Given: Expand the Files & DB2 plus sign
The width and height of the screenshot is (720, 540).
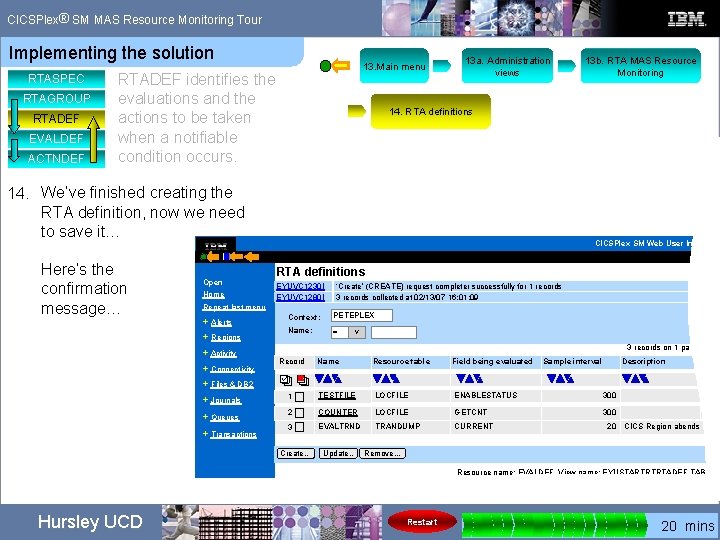Looking at the screenshot, I should pyautogui.click(x=206, y=383).
